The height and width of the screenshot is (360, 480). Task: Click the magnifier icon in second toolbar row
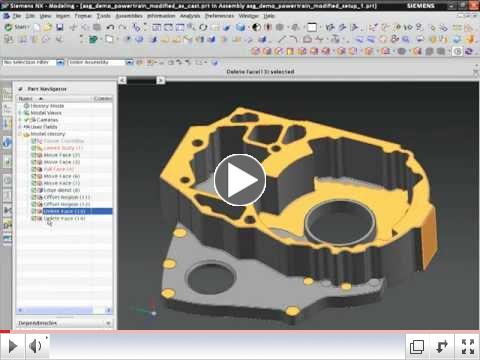click(x=405, y=39)
